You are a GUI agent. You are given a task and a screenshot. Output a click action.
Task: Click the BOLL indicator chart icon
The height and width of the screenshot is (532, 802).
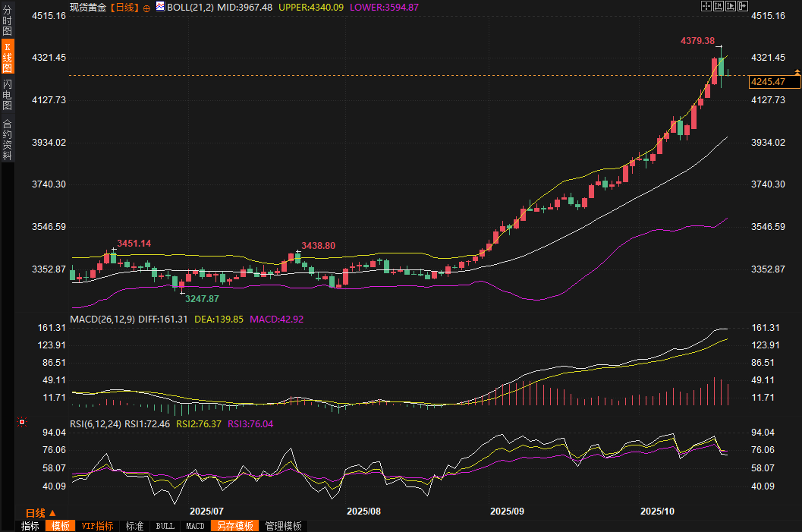coord(160,7)
